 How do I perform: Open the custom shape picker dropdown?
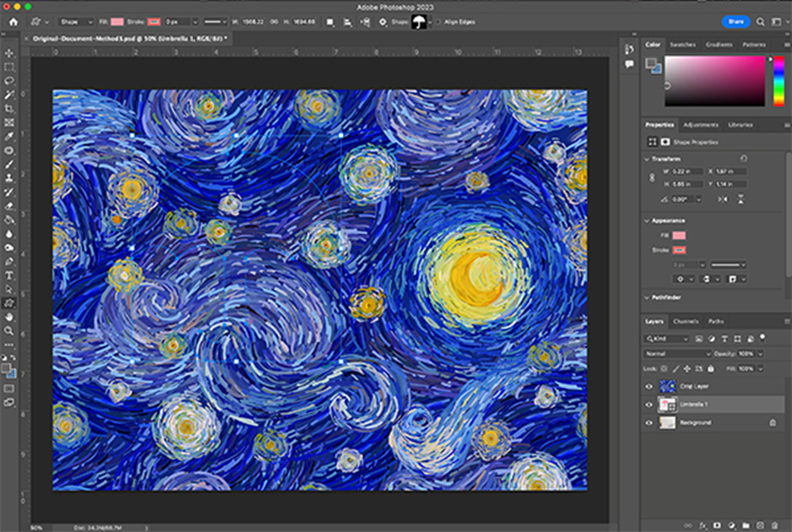point(430,22)
